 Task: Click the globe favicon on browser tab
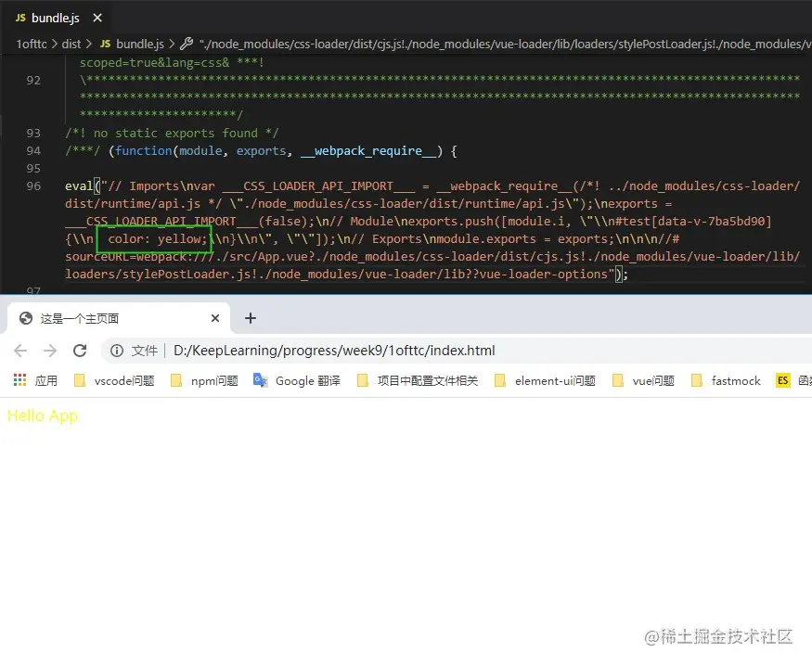[x=26, y=318]
